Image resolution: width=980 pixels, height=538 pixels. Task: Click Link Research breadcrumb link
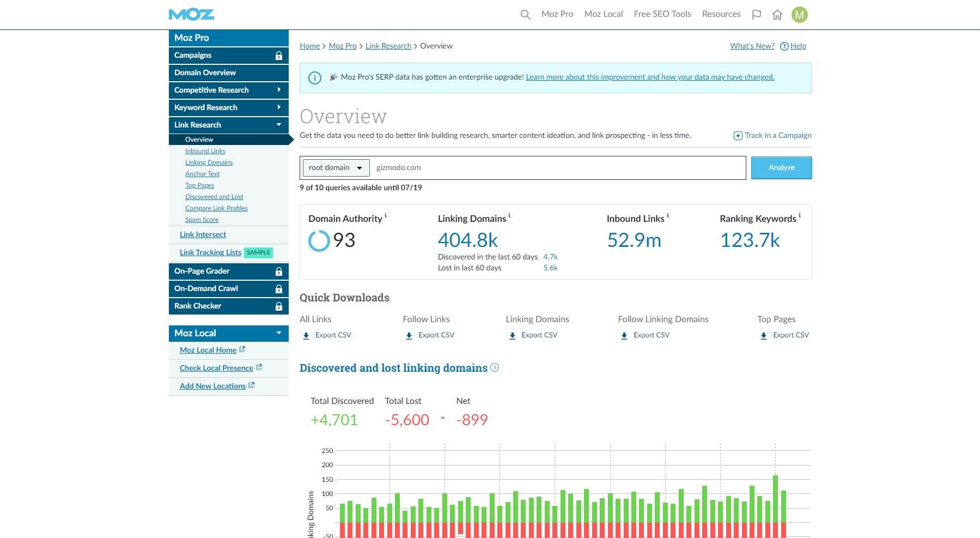pos(388,46)
